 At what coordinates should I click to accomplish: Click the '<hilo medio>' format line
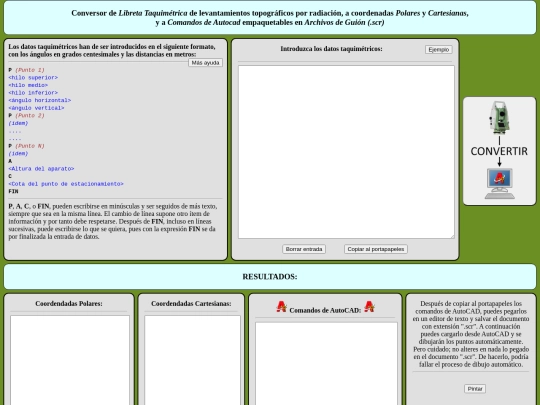click(28, 85)
